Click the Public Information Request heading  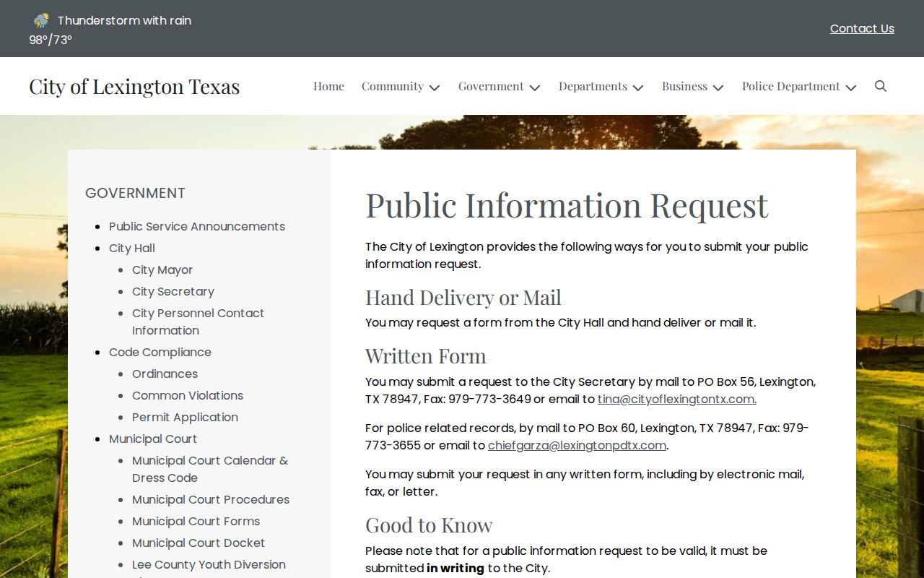567,205
